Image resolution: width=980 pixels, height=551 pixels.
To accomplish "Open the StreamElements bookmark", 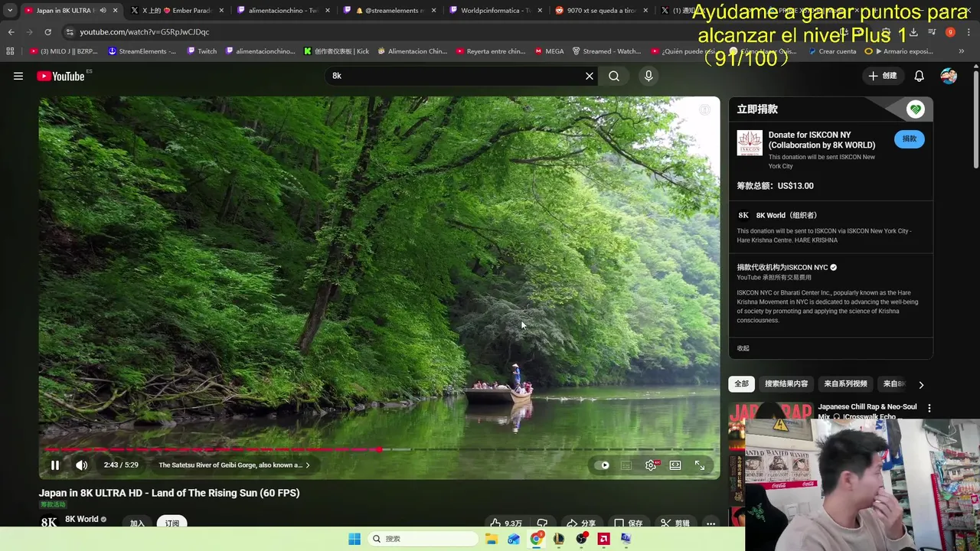I will click(142, 51).
